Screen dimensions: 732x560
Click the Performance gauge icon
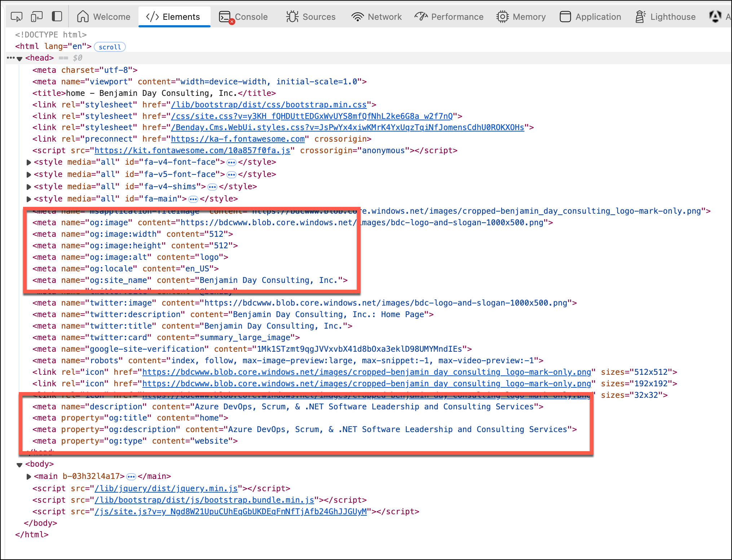click(421, 17)
